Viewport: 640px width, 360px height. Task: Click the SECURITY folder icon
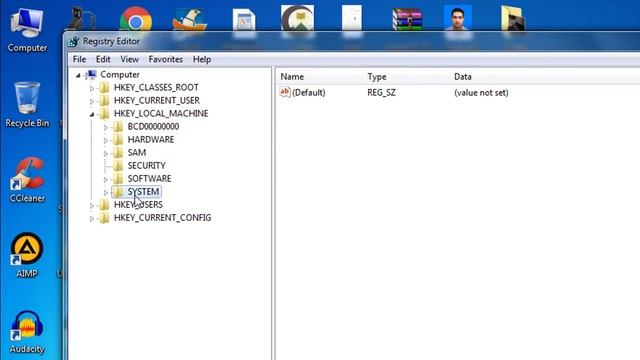click(118, 166)
